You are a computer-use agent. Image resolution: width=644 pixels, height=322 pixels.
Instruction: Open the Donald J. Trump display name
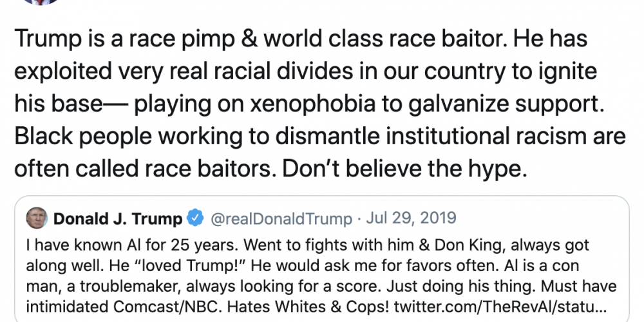(x=118, y=219)
